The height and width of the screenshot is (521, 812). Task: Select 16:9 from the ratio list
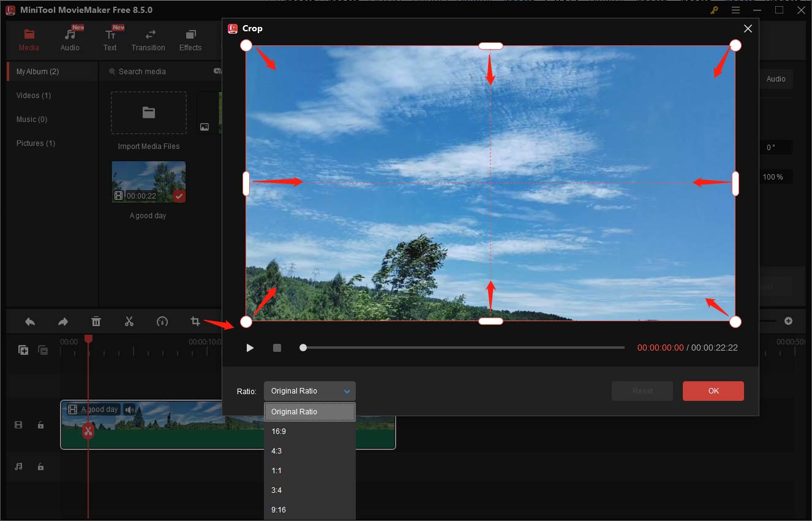[279, 431]
